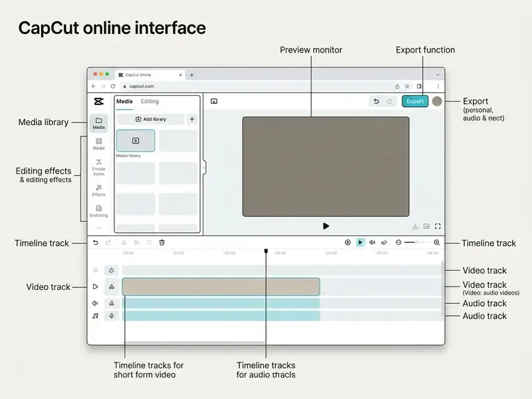Expand the tab list chevron in the browser

click(x=438, y=74)
